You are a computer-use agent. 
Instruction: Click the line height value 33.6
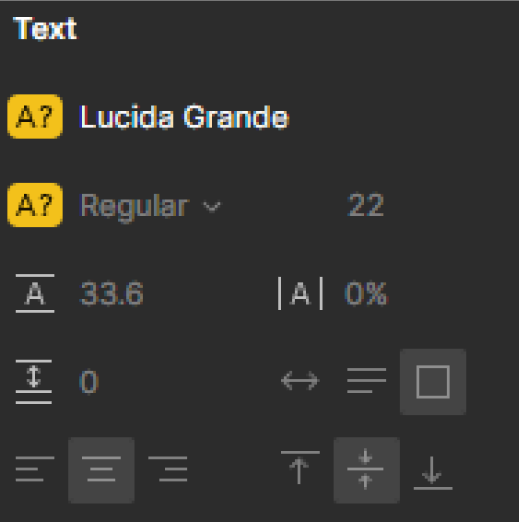click(x=112, y=294)
